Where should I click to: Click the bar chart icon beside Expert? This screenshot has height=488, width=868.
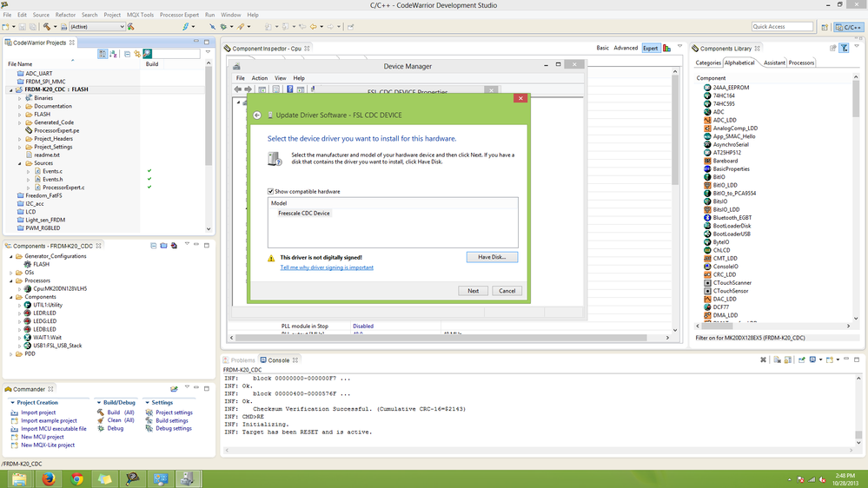point(667,48)
